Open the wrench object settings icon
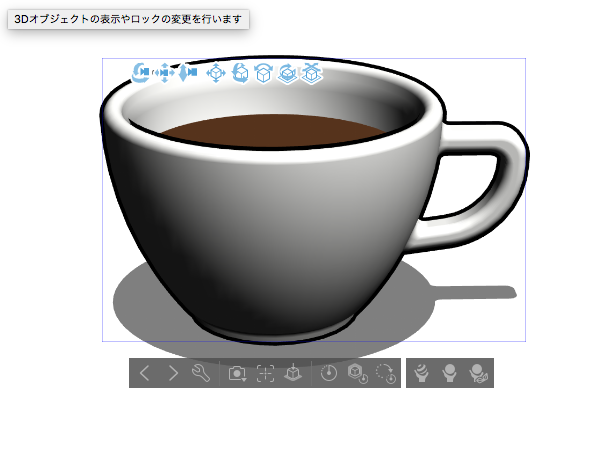The height and width of the screenshot is (449, 598). click(x=201, y=373)
